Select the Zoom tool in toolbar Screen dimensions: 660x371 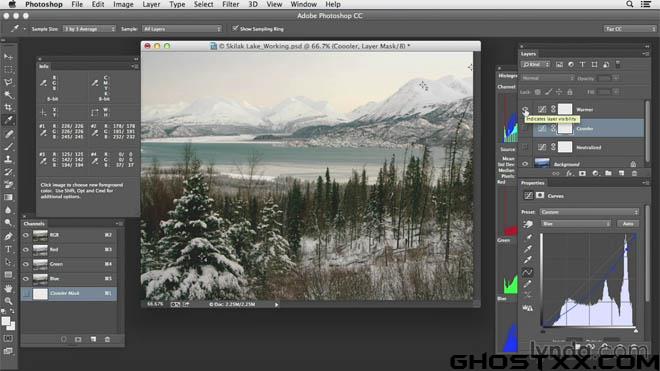8,301
